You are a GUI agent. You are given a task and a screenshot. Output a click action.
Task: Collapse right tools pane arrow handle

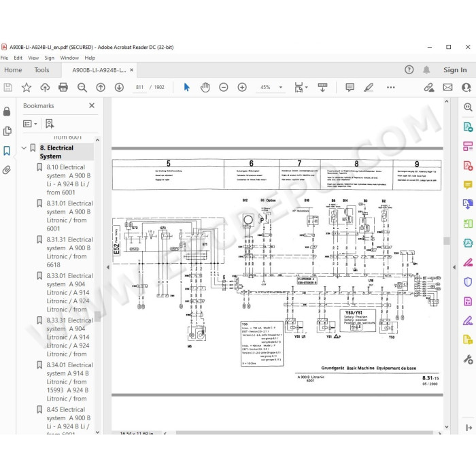click(x=454, y=267)
